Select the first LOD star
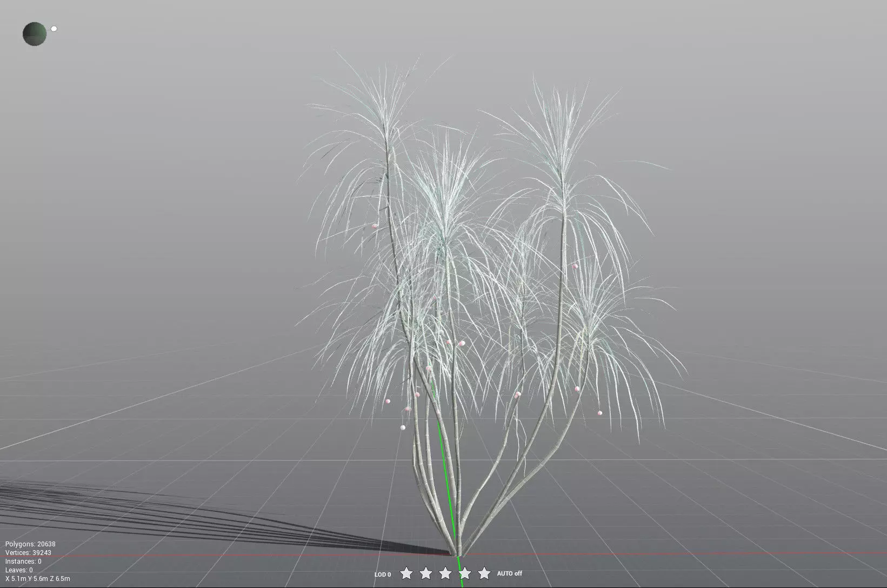This screenshot has height=588, width=887. pos(406,573)
